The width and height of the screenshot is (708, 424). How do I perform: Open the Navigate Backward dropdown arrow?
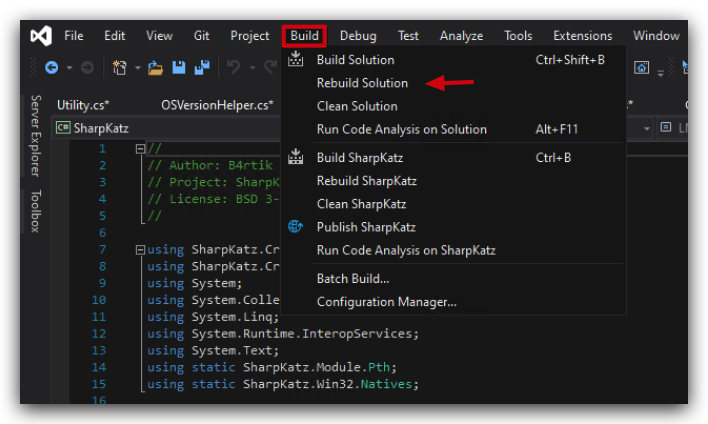[69, 68]
